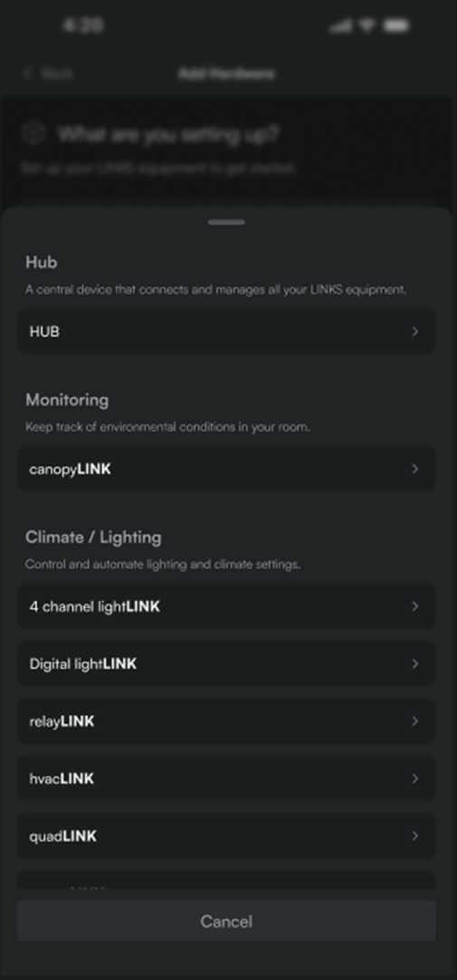Image resolution: width=457 pixels, height=980 pixels.
Task: Tap the canopyLINK chevron arrow
Action: coord(415,470)
